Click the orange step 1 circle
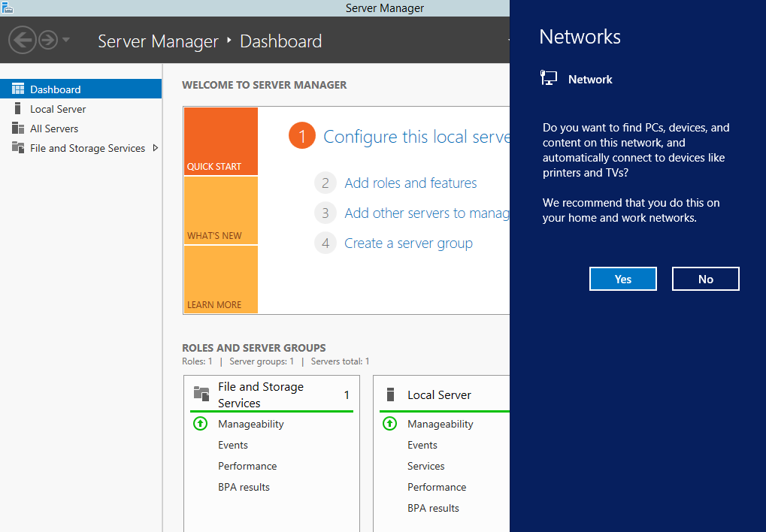The image size is (766, 532). [302, 136]
